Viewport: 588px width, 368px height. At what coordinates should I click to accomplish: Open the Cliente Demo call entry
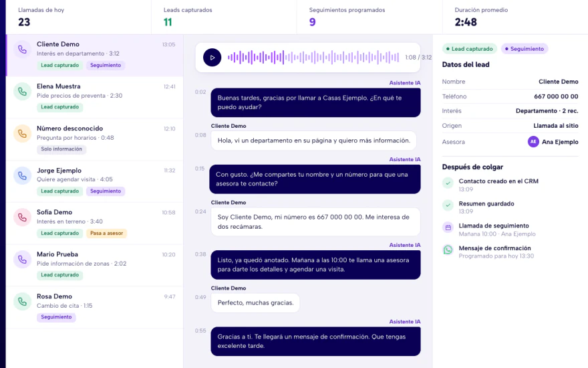point(95,55)
